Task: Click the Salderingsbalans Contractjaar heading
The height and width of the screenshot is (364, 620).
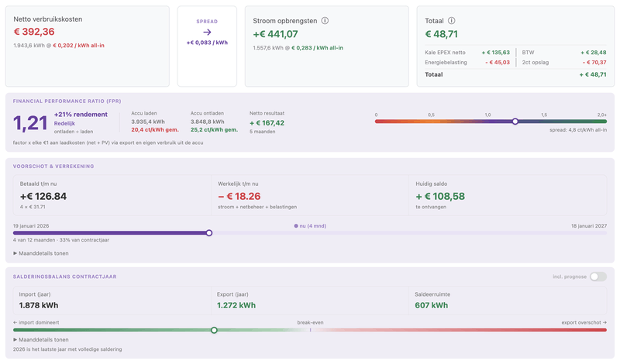Action: (x=65, y=276)
